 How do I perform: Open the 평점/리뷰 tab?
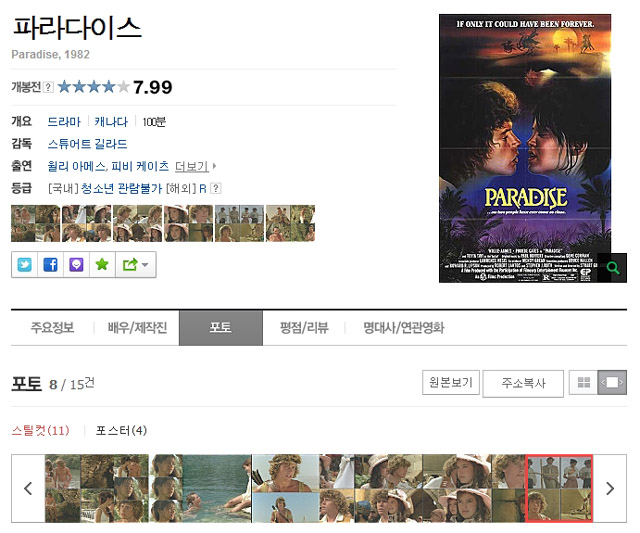click(x=304, y=327)
